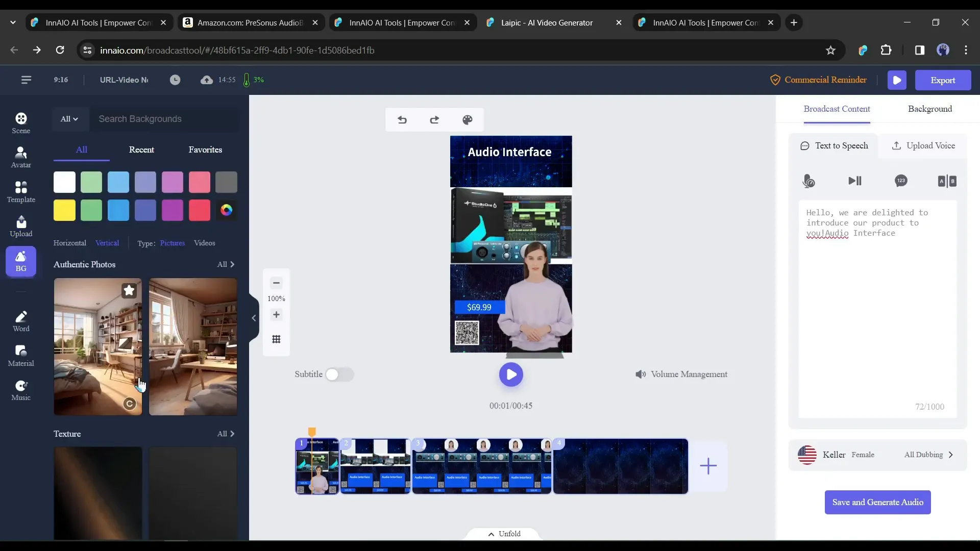Click the microphone voice icon
The image size is (980, 551).
[x=808, y=181]
